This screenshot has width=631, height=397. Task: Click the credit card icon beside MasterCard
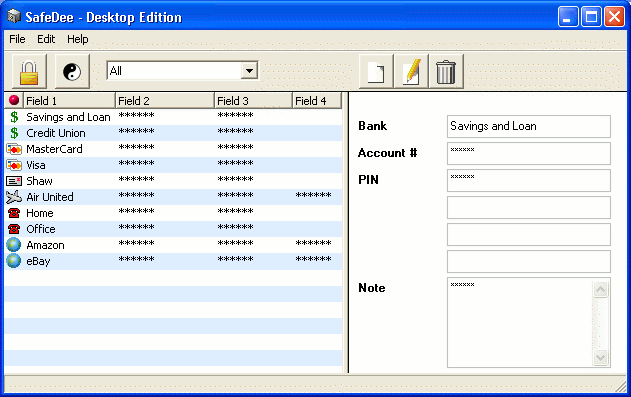tap(14, 149)
